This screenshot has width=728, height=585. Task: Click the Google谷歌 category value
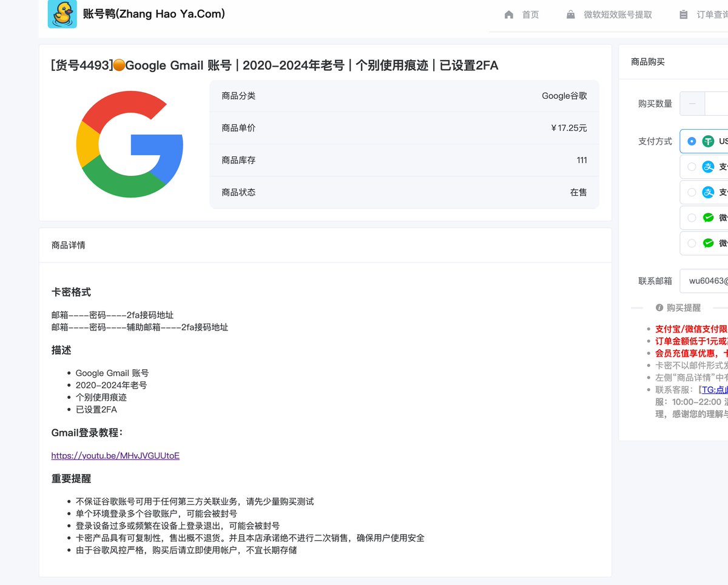pyautogui.click(x=564, y=96)
